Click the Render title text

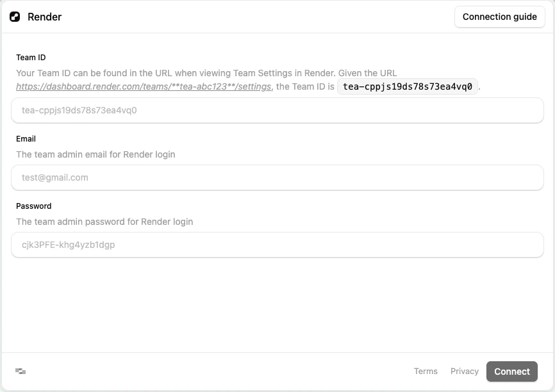(x=45, y=17)
